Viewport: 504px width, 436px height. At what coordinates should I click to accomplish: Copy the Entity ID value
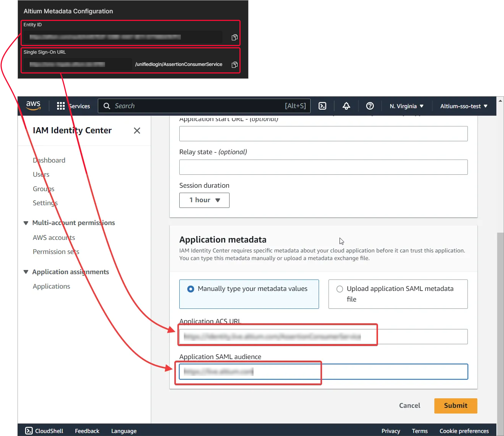point(234,37)
